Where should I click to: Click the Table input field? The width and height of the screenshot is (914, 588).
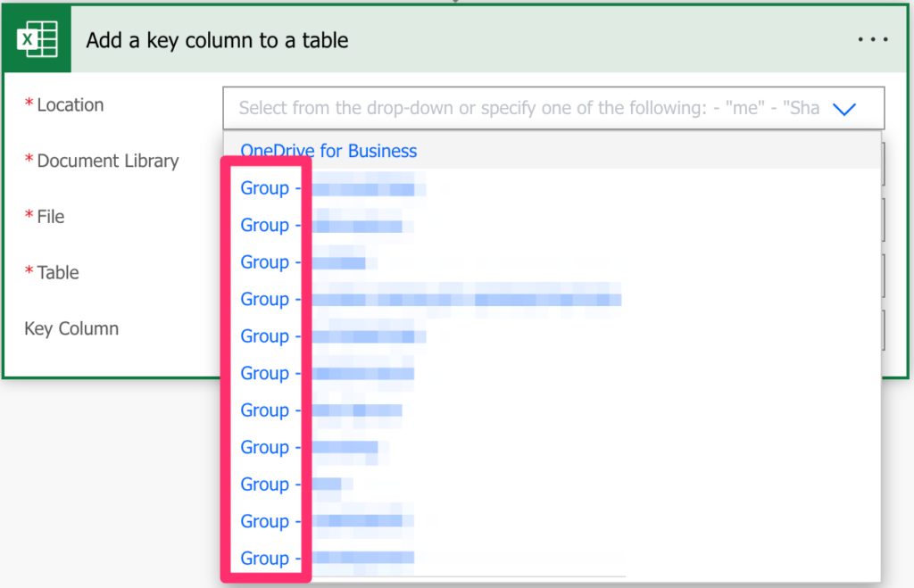click(880, 274)
